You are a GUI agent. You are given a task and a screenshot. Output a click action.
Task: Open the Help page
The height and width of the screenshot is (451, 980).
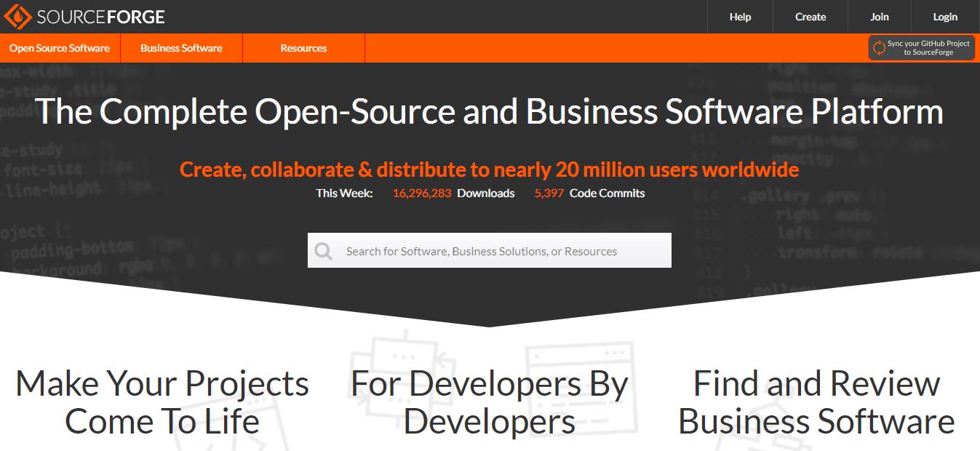point(740,17)
